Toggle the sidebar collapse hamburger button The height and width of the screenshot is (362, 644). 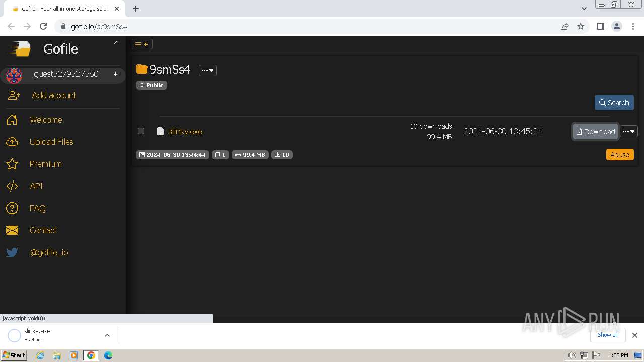point(142,44)
